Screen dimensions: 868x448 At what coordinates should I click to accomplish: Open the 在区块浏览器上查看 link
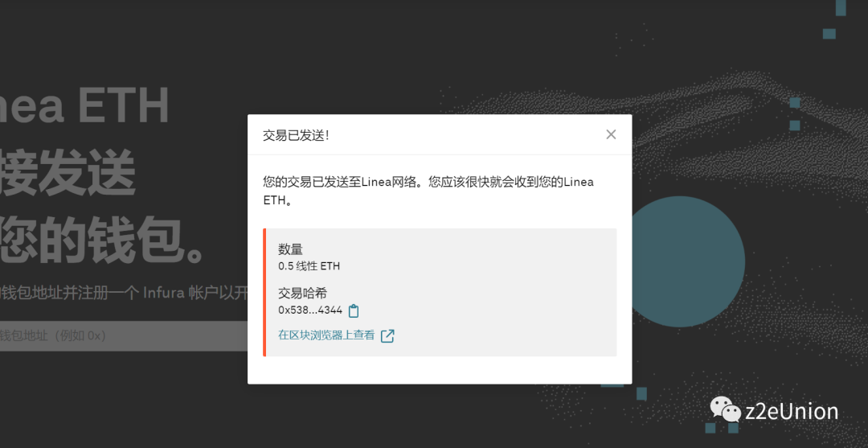click(x=326, y=335)
